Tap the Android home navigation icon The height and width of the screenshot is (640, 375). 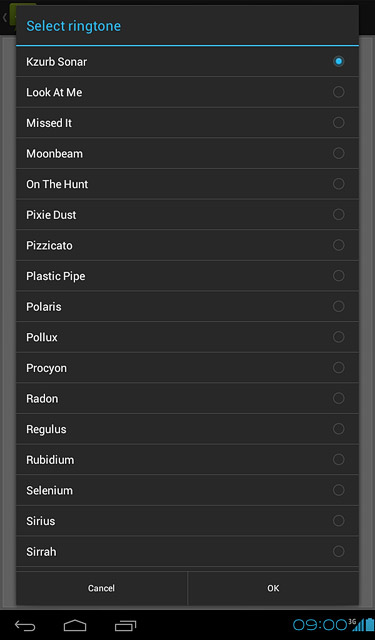coord(75,625)
